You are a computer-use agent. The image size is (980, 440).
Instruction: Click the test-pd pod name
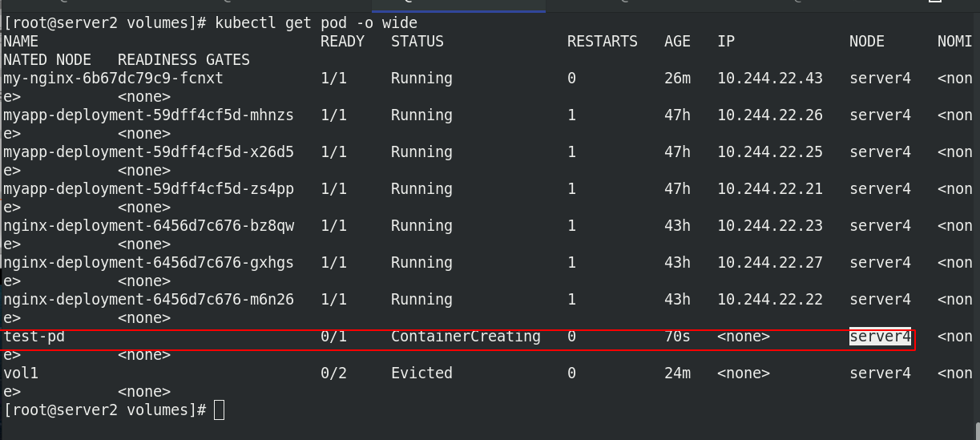click(x=34, y=337)
